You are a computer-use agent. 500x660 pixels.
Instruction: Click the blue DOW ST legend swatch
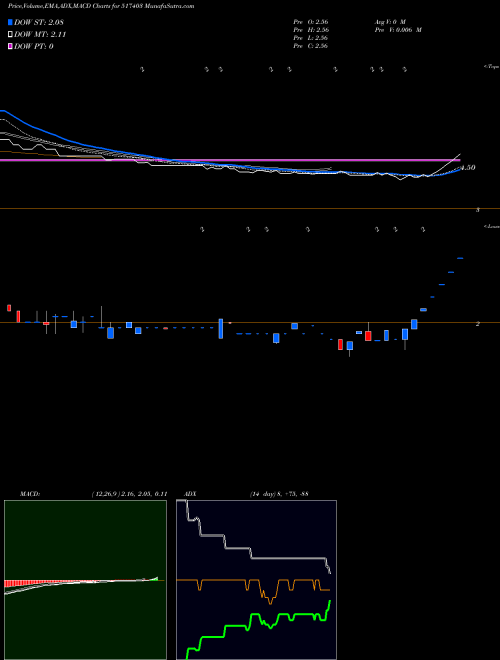click(11, 22)
